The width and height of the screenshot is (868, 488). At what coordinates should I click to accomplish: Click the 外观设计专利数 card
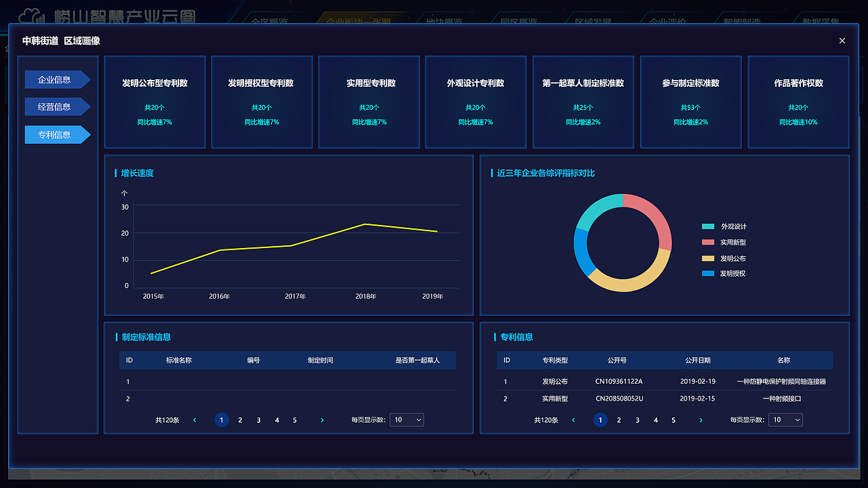[476, 102]
